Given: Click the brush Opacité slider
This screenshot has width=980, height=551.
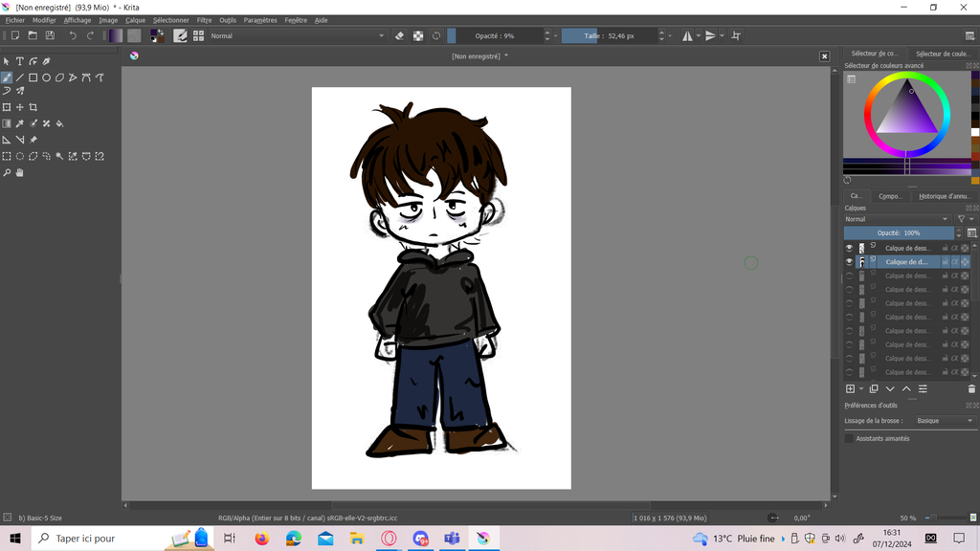Looking at the screenshot, I should tap(496, 35).
